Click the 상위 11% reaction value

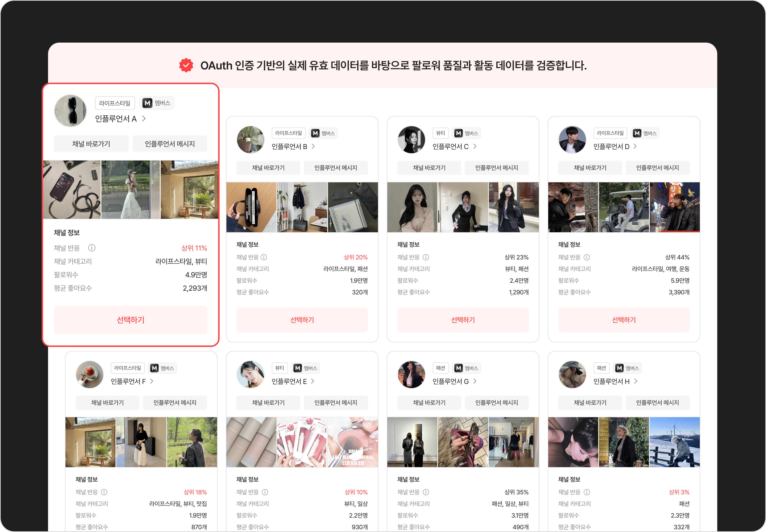coord(194,248)
